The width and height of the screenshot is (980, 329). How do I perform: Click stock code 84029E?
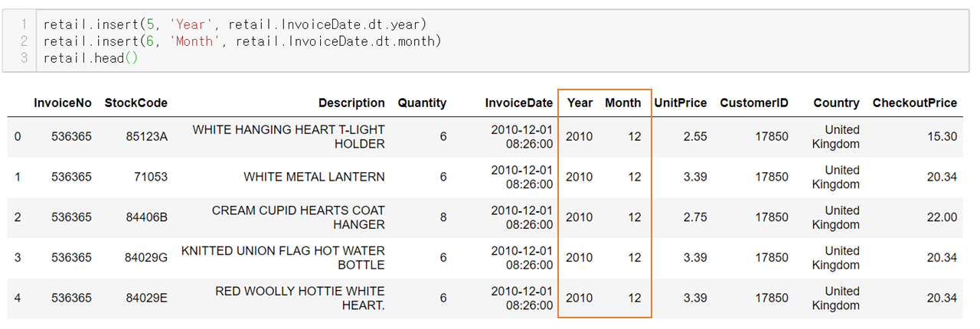pyautogui.click(x=146, y=298)
